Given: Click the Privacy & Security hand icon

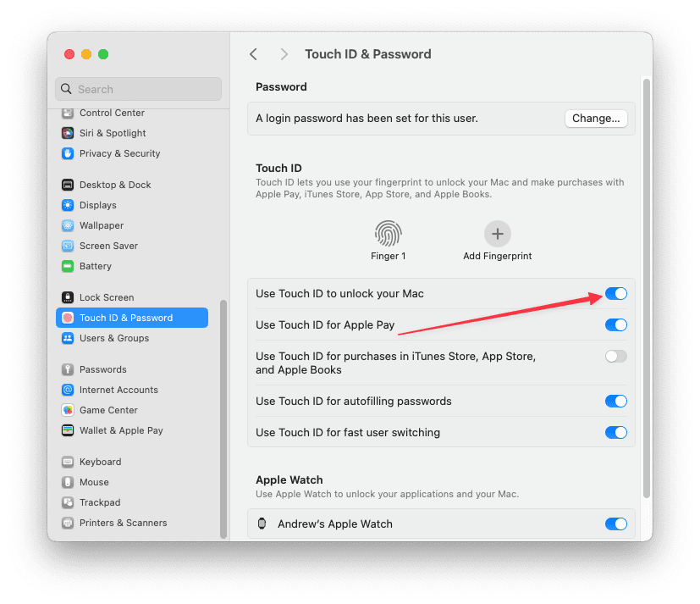Looking at the screenshot, I should (x=68, y=153).
